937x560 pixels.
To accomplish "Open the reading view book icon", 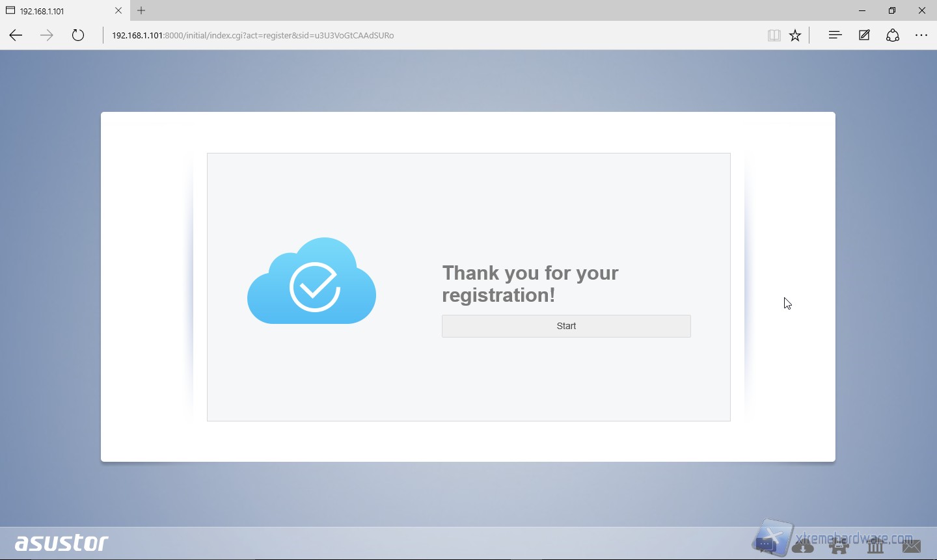I will (x=774, y=36).
